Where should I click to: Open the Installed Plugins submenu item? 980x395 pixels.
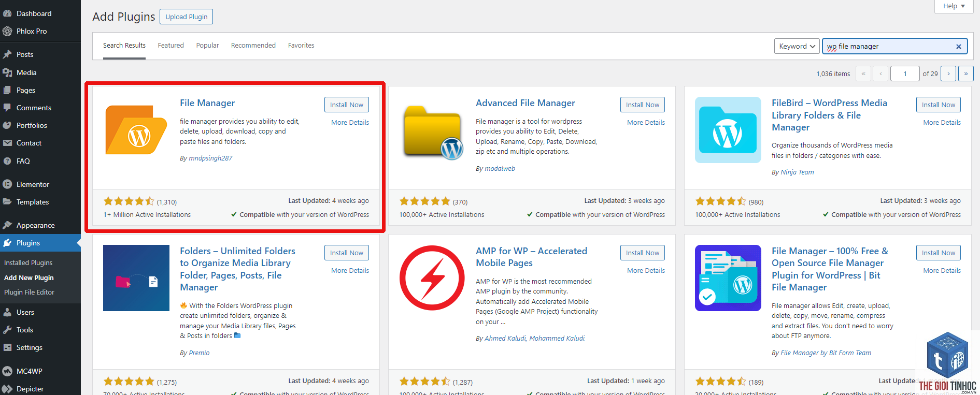(x=29, y=263)
